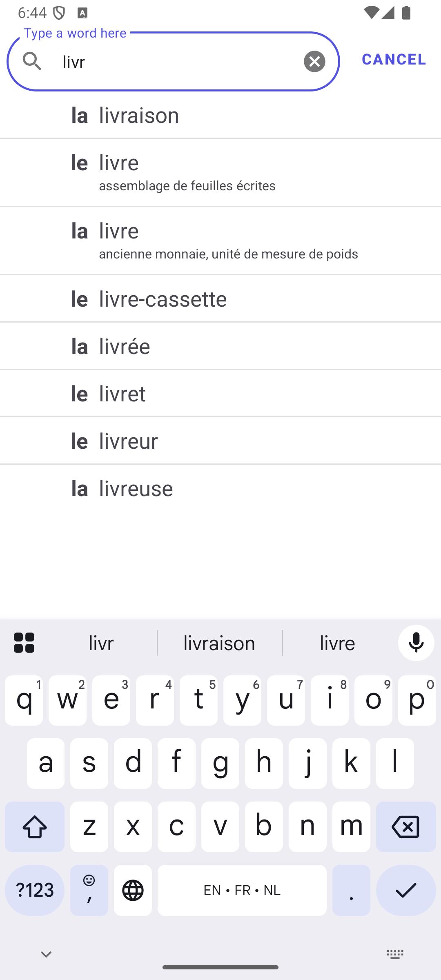Choose the 'livre' keyboard suggestion
Image resolution: width=441 pixels, height=980 pixels.
tap(337, 643)
